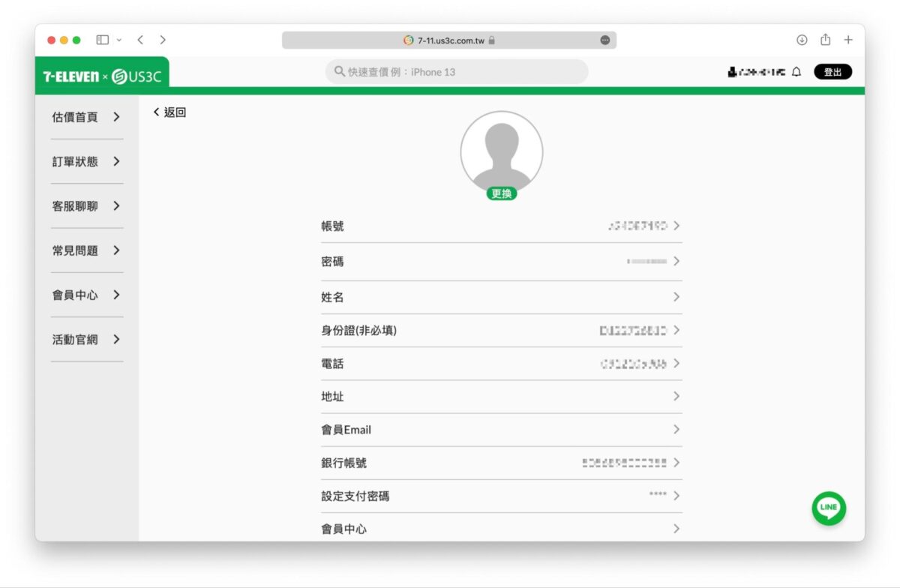The height and width of the screenshot is (588, 900).
Task: Click 會員中心 at the bottom of the list
Action: (x=344, y=529)
